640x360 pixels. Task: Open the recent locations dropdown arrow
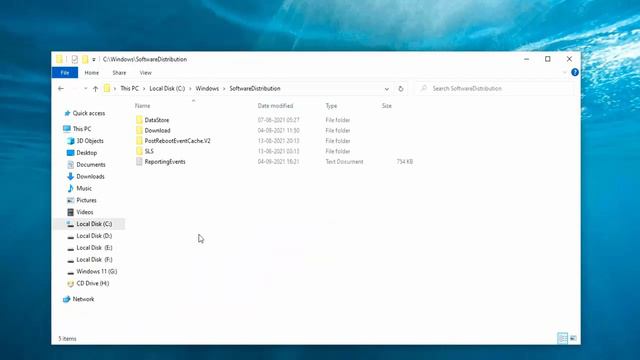coord(85,89)
